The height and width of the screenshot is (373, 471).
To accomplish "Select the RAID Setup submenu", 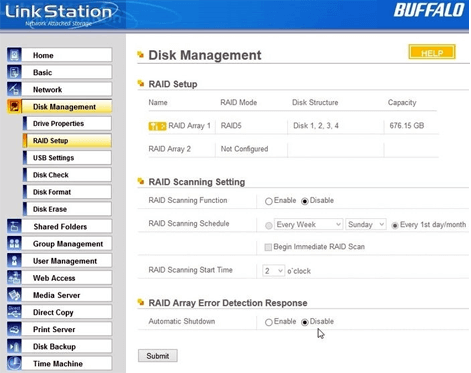I will (x=67, y=141).
